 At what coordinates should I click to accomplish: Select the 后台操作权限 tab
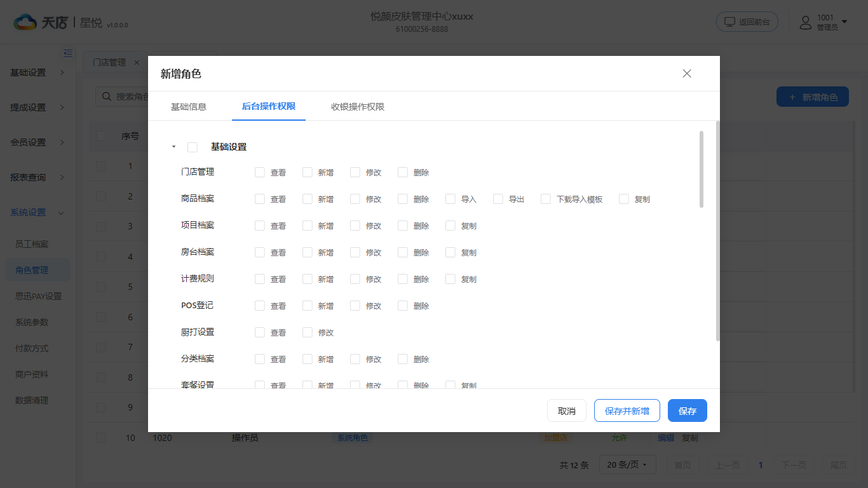[269, 107]
